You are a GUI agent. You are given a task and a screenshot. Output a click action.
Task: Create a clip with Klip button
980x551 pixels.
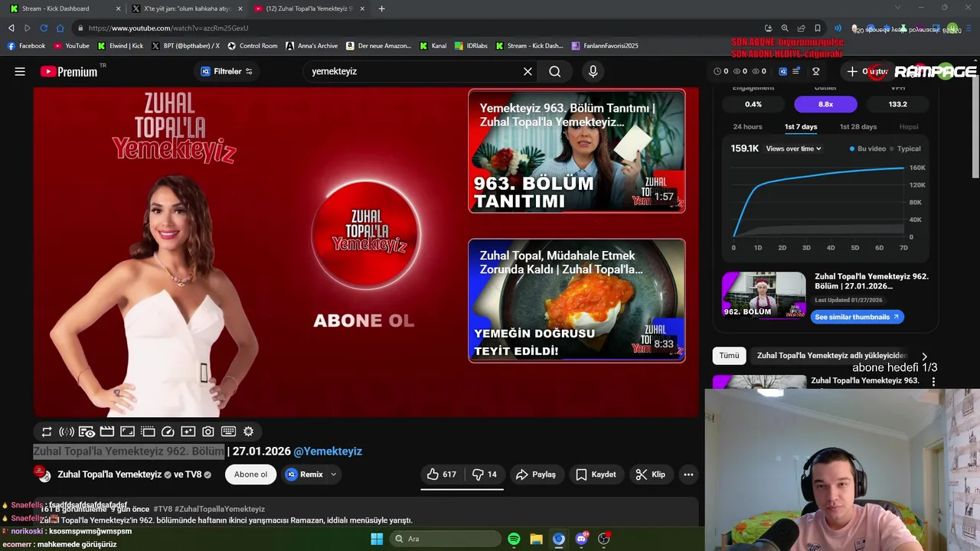[651, 474]
